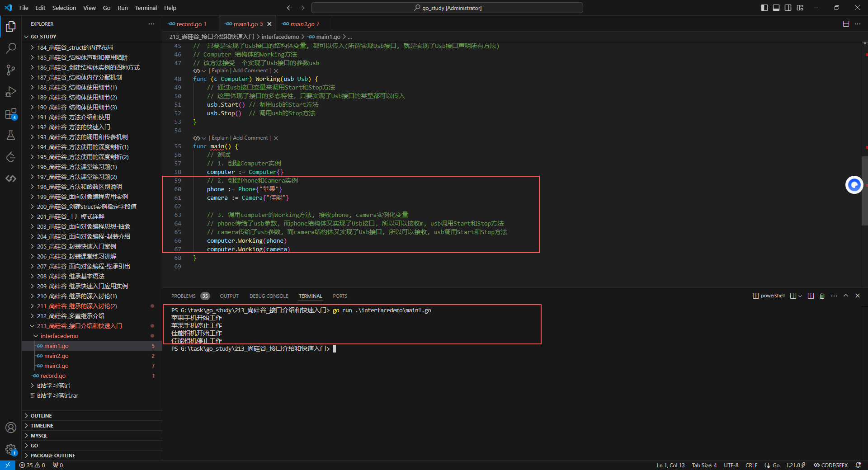
Task: Toggle the secondary side bar
Action: 788,8
